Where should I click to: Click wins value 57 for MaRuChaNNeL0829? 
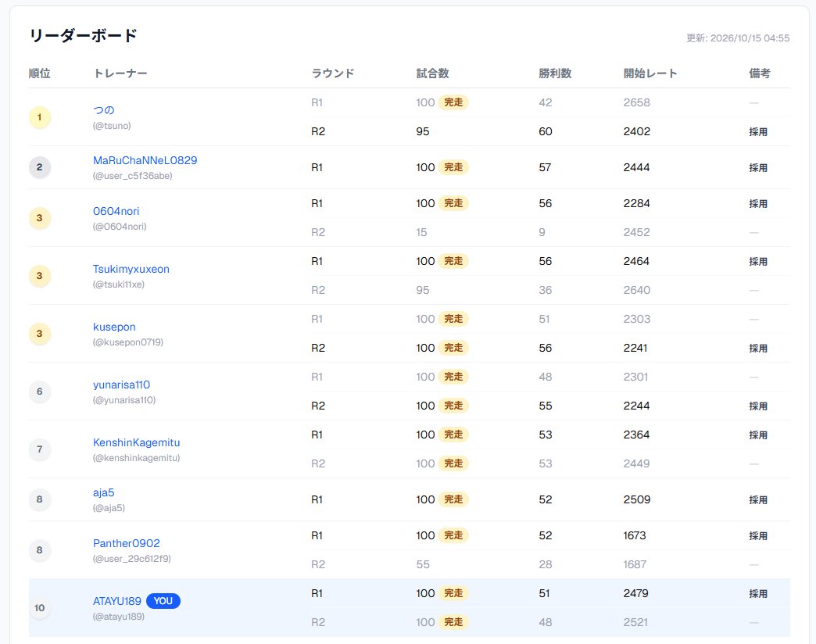click(545, 167)
